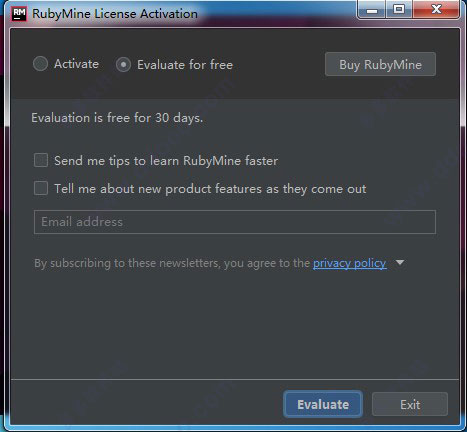
Task: Maximize the License Activation window
Action: (x=399, y=10)
